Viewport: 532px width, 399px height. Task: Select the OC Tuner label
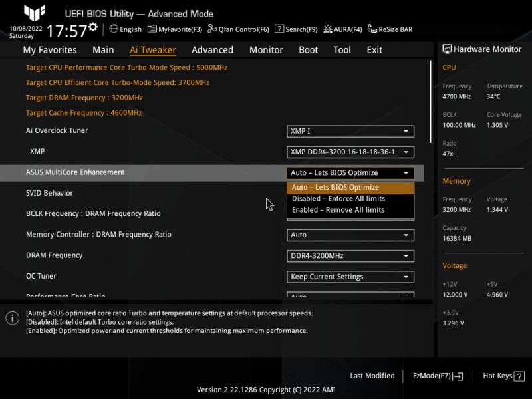pos(41,276)
